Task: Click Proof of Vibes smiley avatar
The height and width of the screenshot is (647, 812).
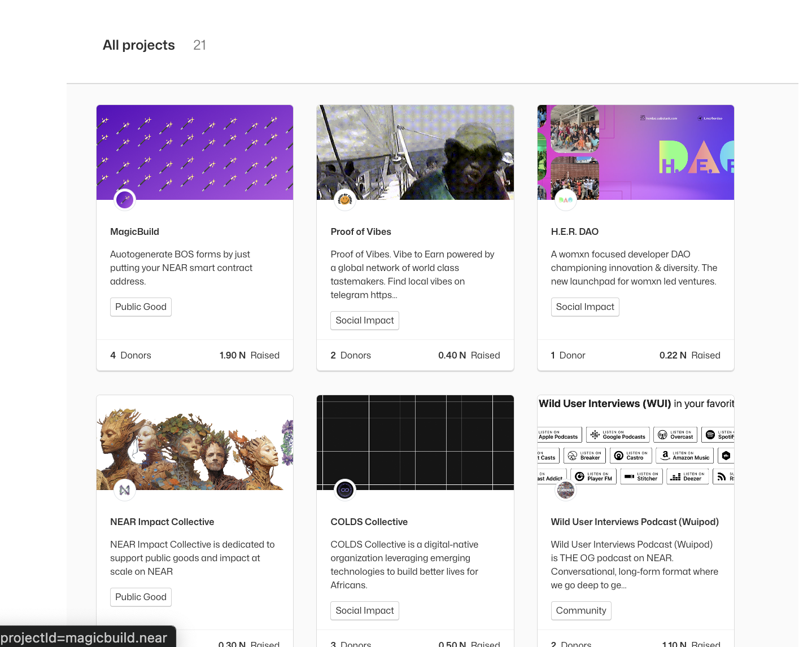Action: click(345, 200)
